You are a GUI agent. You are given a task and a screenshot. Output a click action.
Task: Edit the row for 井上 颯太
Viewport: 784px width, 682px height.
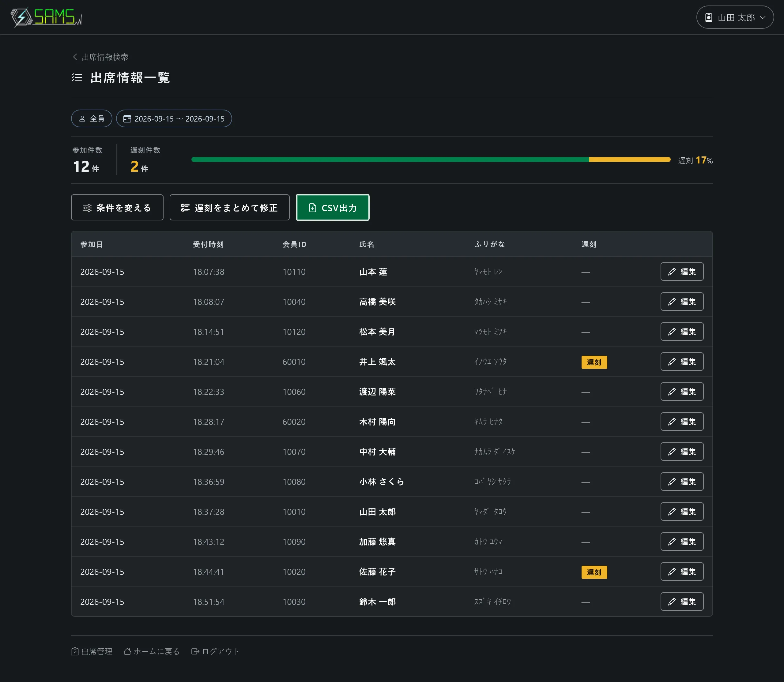pyautogui.click(x=682, y=362)
